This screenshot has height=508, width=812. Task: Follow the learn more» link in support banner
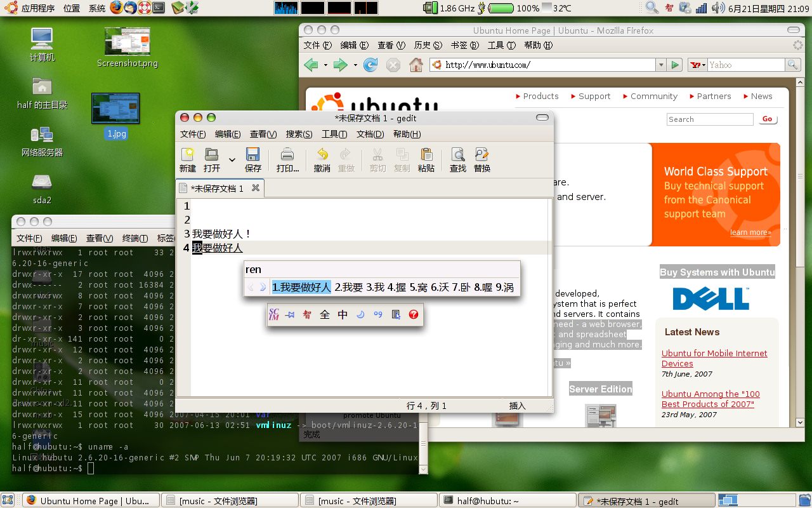(x=750, y=232)
